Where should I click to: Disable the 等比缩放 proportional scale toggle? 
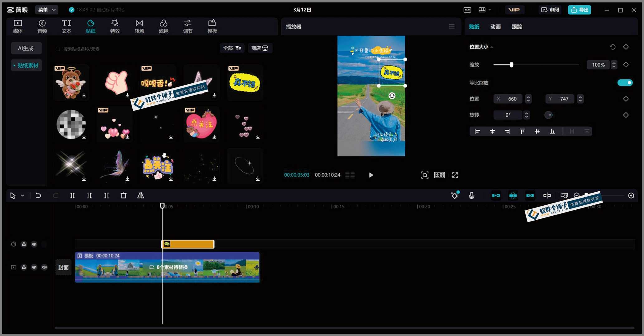click(625, 82)
